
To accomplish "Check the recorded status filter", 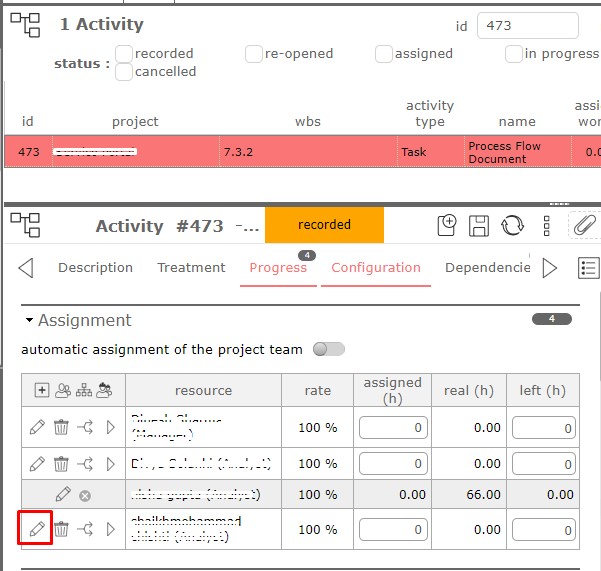I will coord(124,54).
